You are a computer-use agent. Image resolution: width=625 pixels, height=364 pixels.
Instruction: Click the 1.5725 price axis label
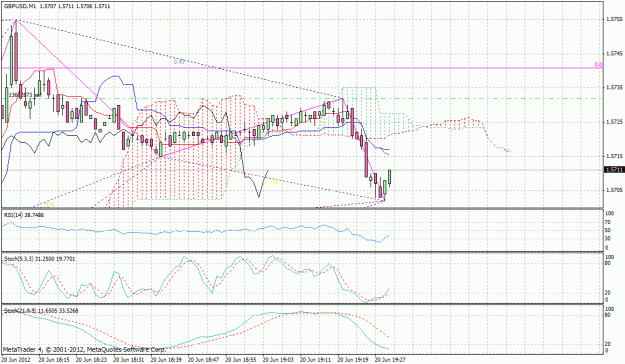(x=613, y=121)
